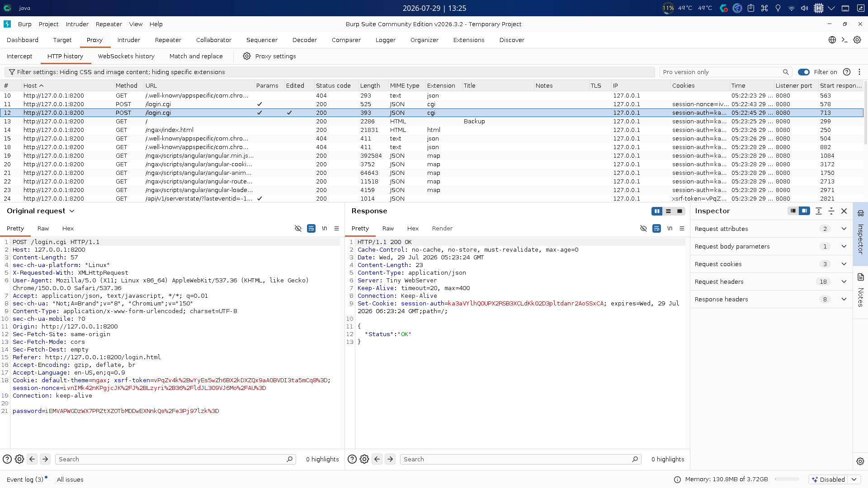Click the All issues link
868x488 pixels.
tap(70, 479)
